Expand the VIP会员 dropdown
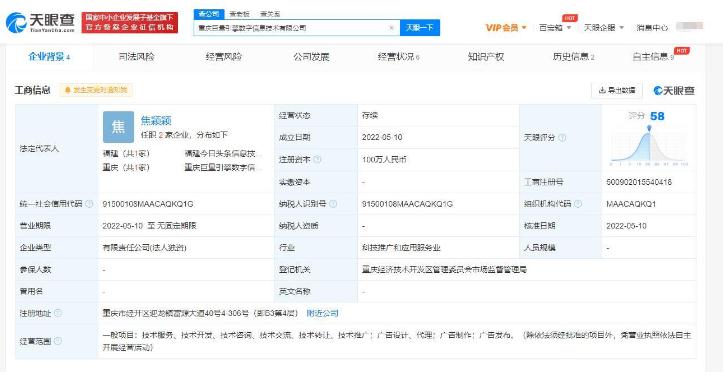The width and height of the screenshot is (723, 380). 506,28
